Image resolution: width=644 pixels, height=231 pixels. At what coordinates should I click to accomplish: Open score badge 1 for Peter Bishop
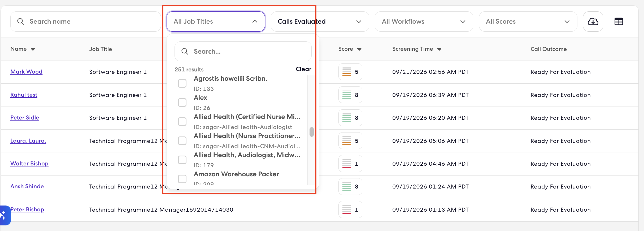[x=350, y=210]
